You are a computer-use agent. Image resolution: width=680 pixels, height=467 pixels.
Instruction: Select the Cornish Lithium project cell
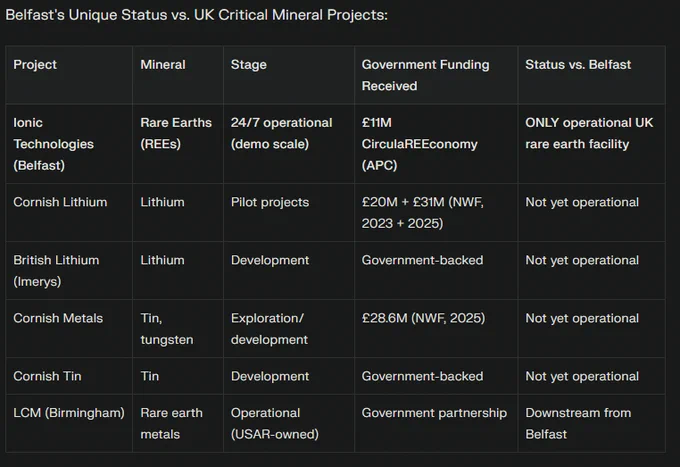pyautogui.click(x=69, y=212)
